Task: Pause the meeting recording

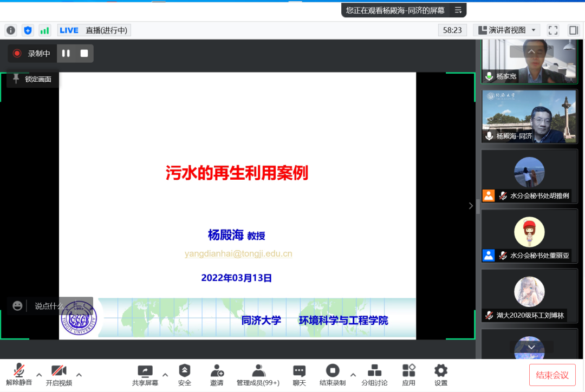Action: point(66,54)
